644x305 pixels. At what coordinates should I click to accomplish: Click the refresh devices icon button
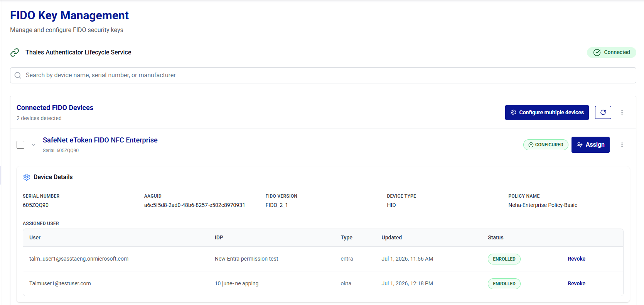pyautogui.click(x=603, y=112)
